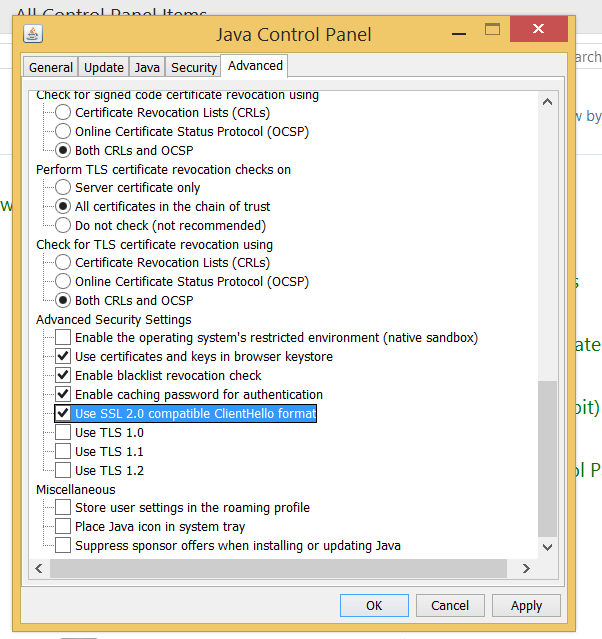Select OCSP under signed code revocation check
This screenshot has width=602, height=639.
click(63, 131)
